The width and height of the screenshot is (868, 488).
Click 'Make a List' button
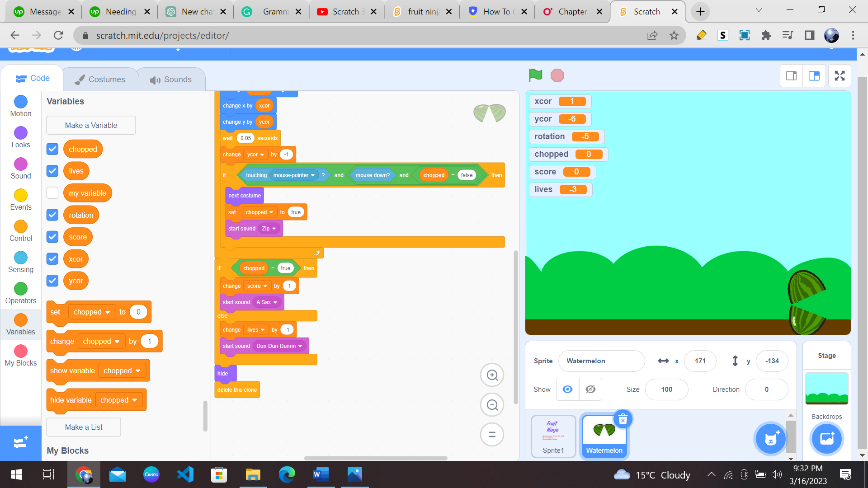coord(84,427)
